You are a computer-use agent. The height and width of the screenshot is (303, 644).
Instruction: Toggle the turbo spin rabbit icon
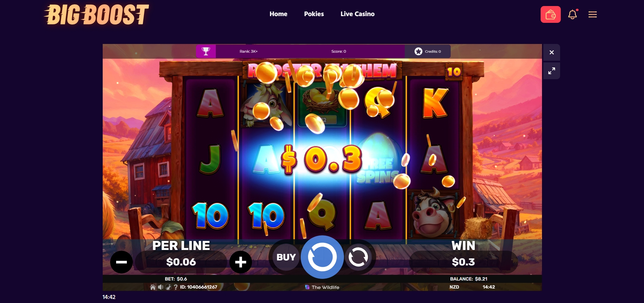168,287
